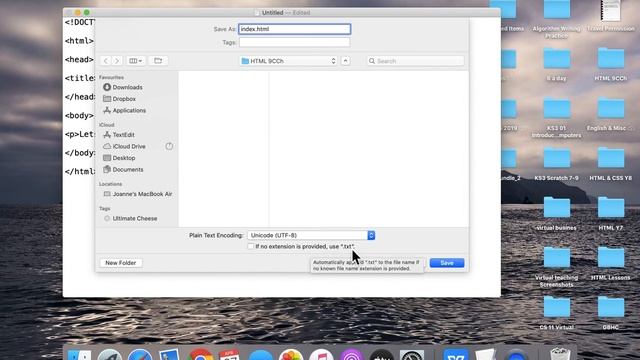Open the Plain Text Encoding dropdown
640x360 pixels.
(x=311, y=236)
